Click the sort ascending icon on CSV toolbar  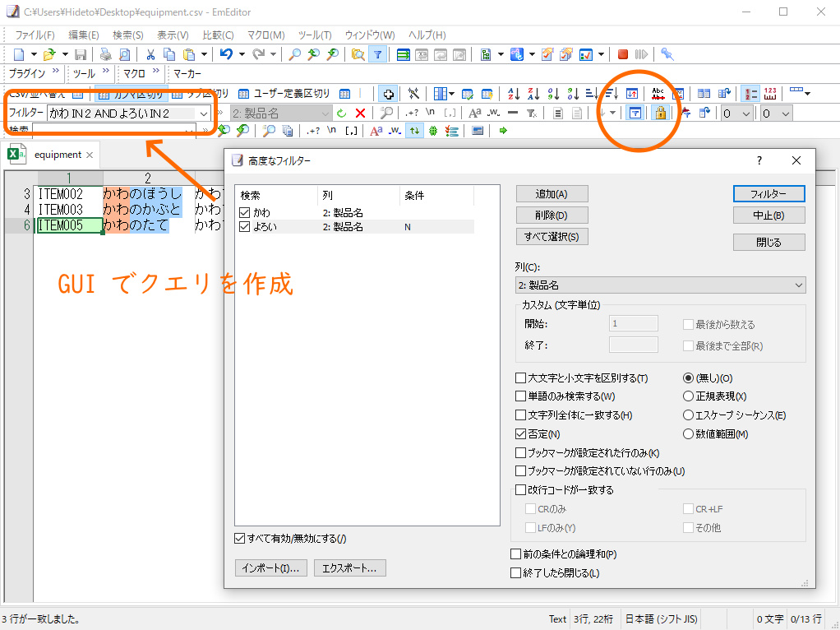pyautogui.click(x=514, y=92)
